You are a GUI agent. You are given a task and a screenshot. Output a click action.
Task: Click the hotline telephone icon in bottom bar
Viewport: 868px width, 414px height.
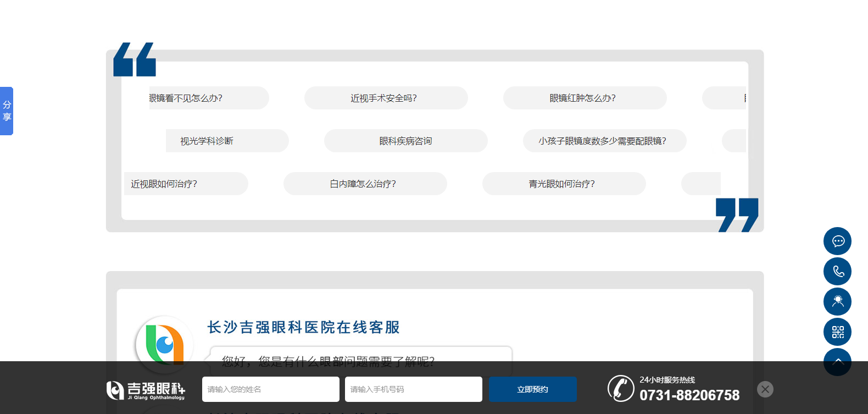point(621,389)
